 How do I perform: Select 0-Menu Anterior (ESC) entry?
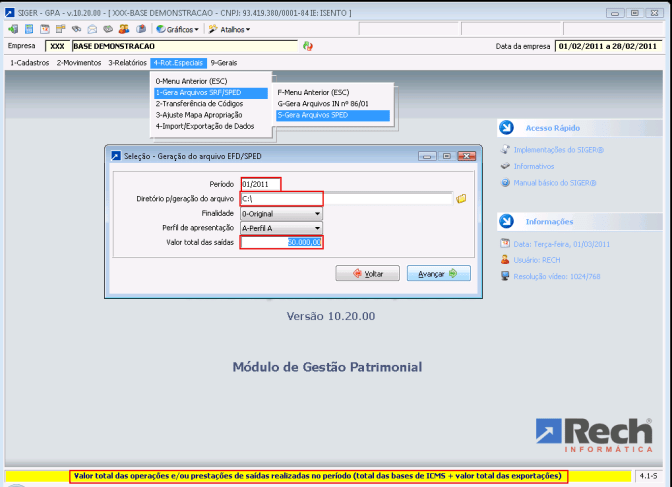[211, 81]
